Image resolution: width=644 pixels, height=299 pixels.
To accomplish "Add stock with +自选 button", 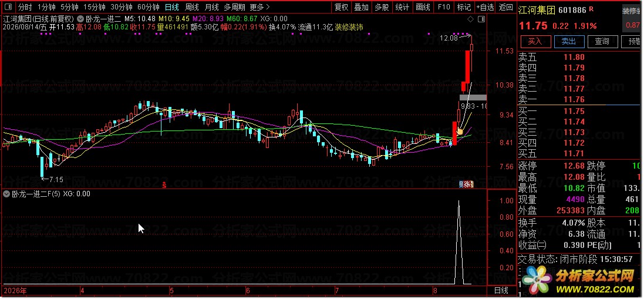I will pos(485,7).
